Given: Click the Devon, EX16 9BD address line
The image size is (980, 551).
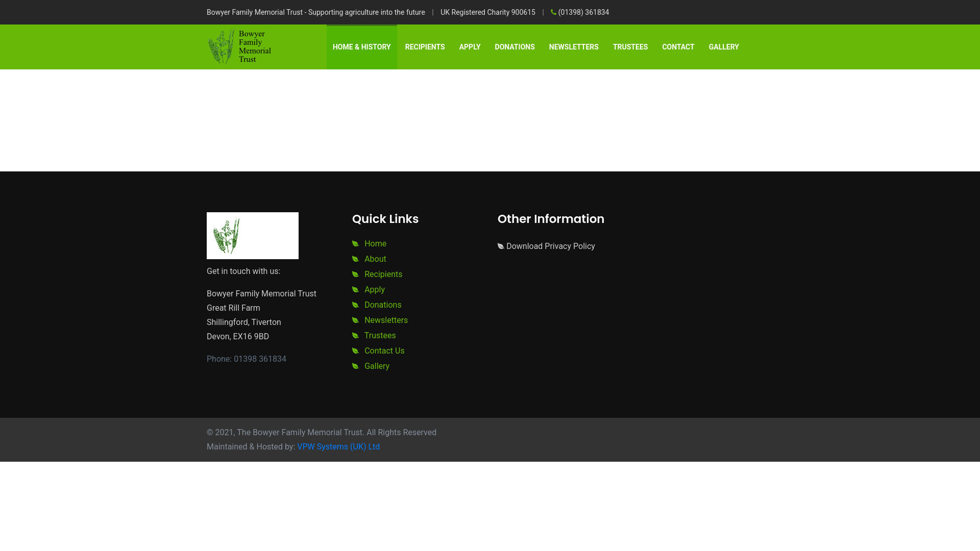Looking at the screenshot, I should point(238,337).
